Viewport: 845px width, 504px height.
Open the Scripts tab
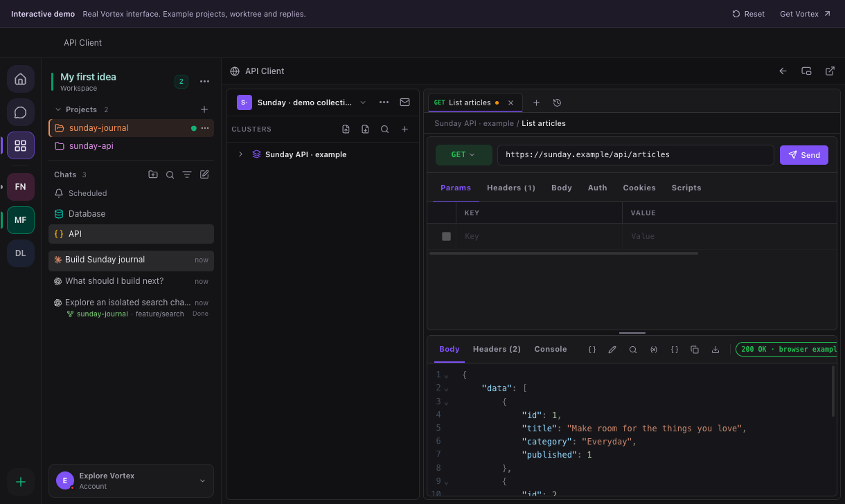[686, 188]
